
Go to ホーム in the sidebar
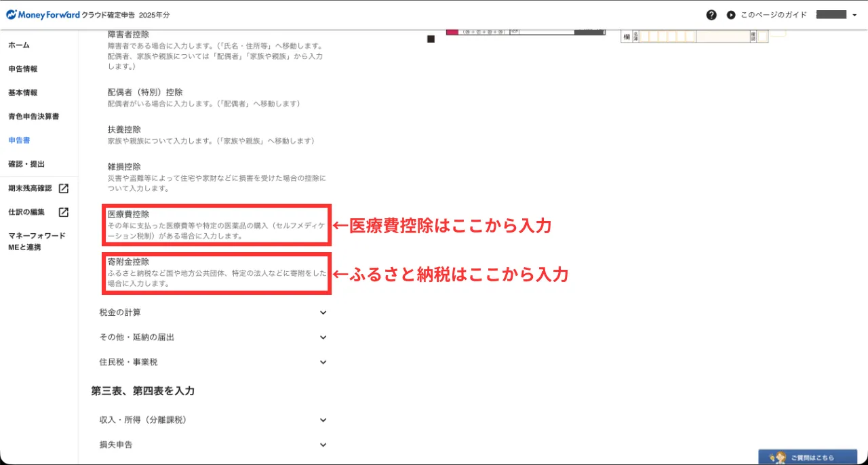pyautogui.click(x=19, y=45)
